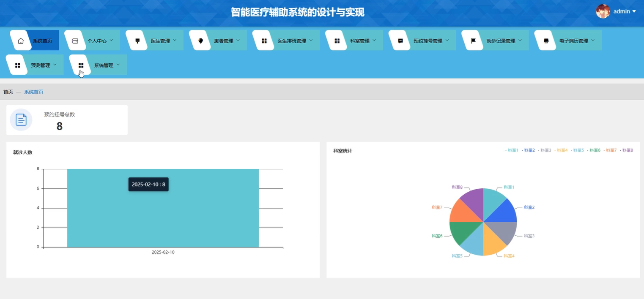The image size is (644, 299).
Task: Click the doctor icon on 医生管理
Action: pos(137,40)
